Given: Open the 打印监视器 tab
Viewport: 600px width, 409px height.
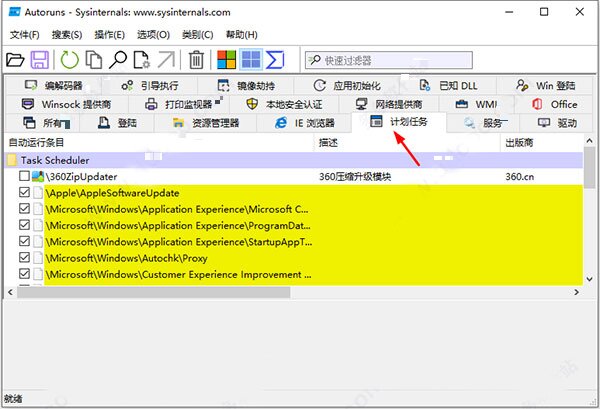Looking at the screenshot, I should [179, 104].
